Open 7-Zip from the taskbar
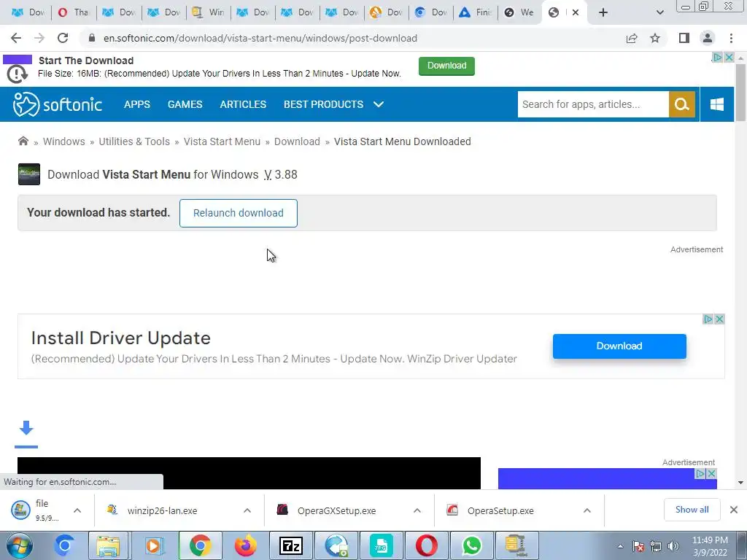 click(x=291, y=545)
